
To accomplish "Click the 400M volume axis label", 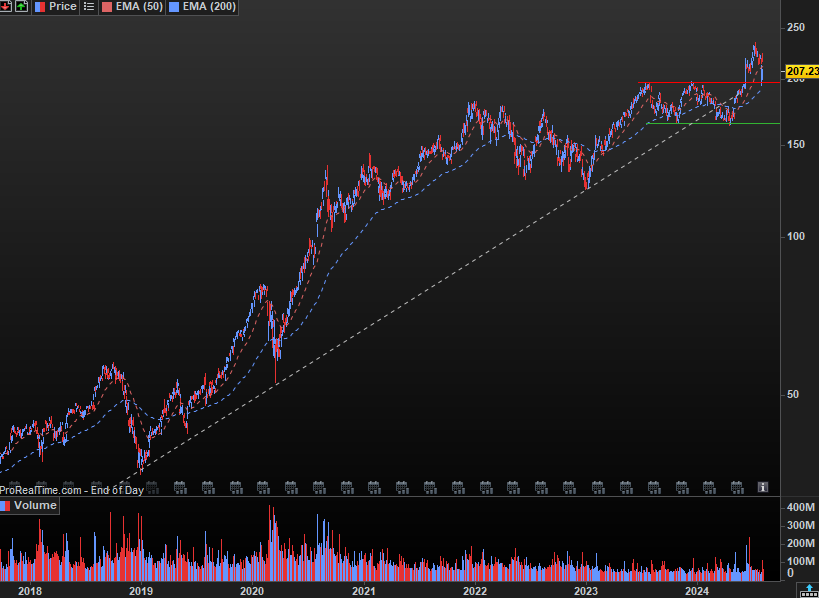I will point(801,507).
